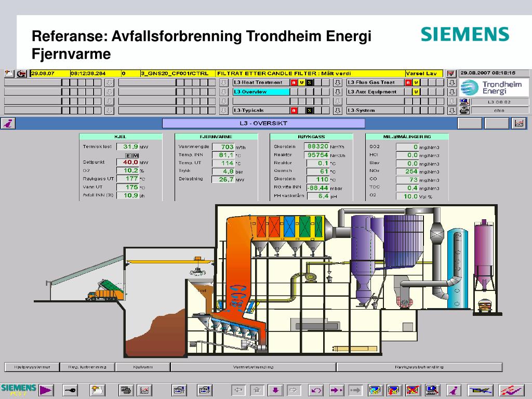Click the alarm acknowledge icon next to the 29.08.07 date
The height and width of the screenshot is (399, 532).
(x=22, y=73)
